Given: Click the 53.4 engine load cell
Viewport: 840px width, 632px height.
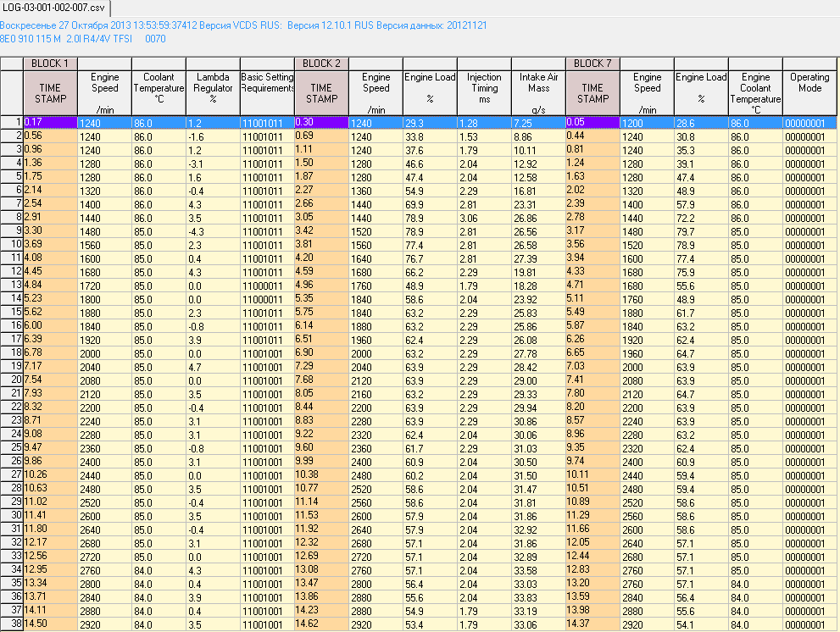Looking at the screenshot, I should 430,624.
